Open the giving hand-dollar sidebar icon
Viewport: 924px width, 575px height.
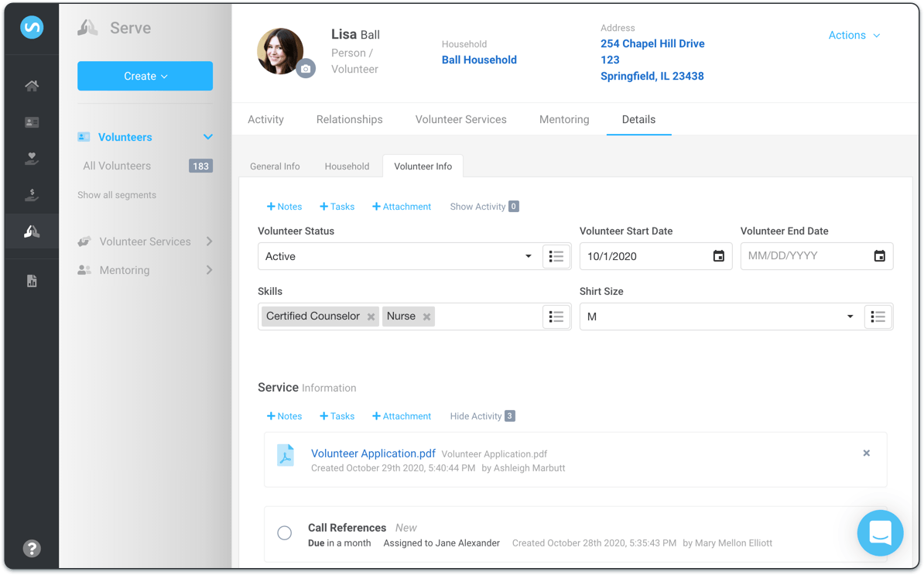click(32, 195)
